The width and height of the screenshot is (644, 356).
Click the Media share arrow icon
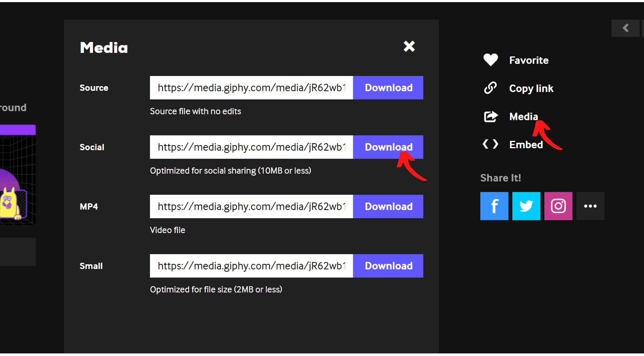click(491, 116)
